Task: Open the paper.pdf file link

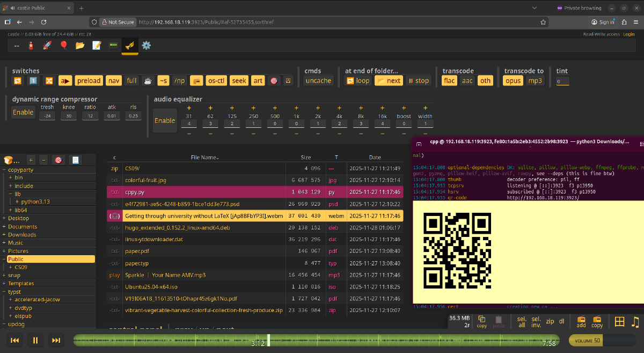Action: [x=136, y=251]
